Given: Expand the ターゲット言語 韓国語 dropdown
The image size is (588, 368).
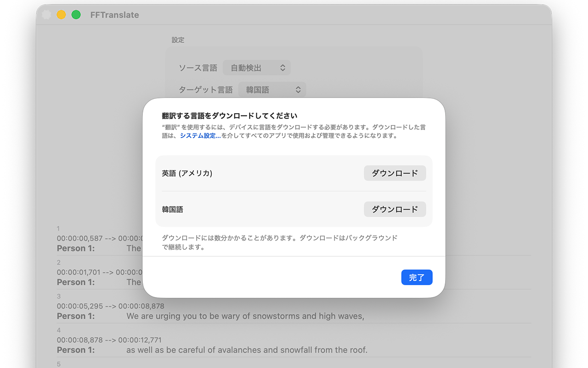Looking at the screenshot, I should [x=272, y=90].
